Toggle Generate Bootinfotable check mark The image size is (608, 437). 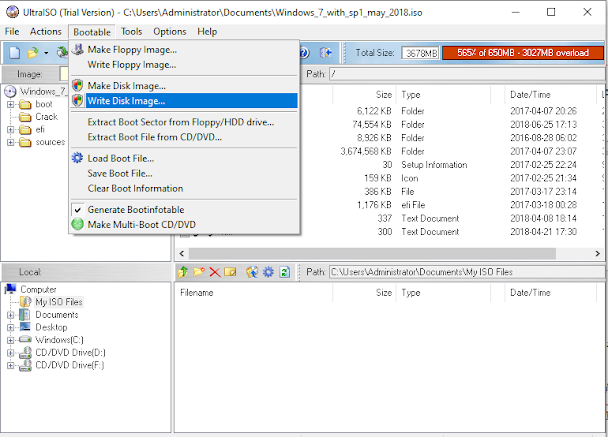pyautogui.click(x=78, y=210)
